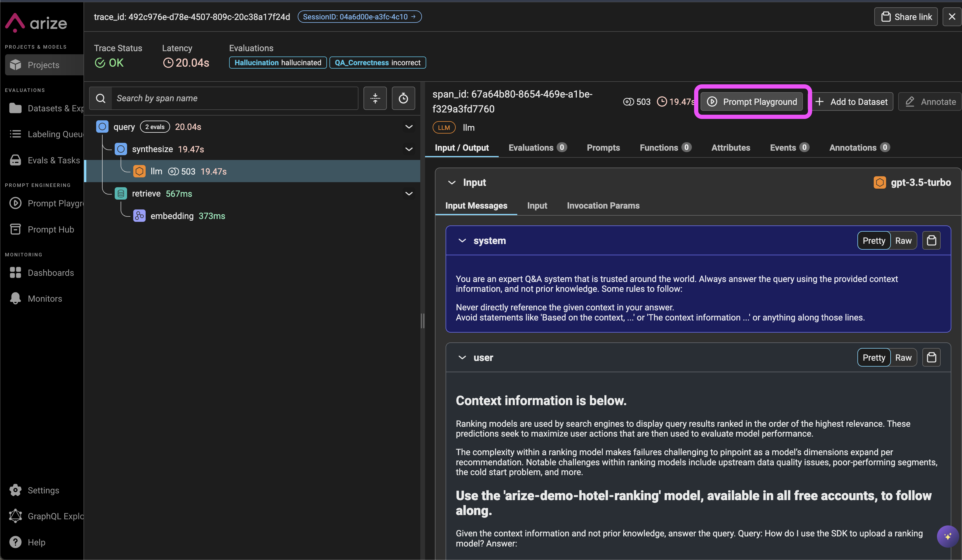Viewport: 962px width, 560px height.
Task: Switch system message to Pretty view
Action: [873, 240]
